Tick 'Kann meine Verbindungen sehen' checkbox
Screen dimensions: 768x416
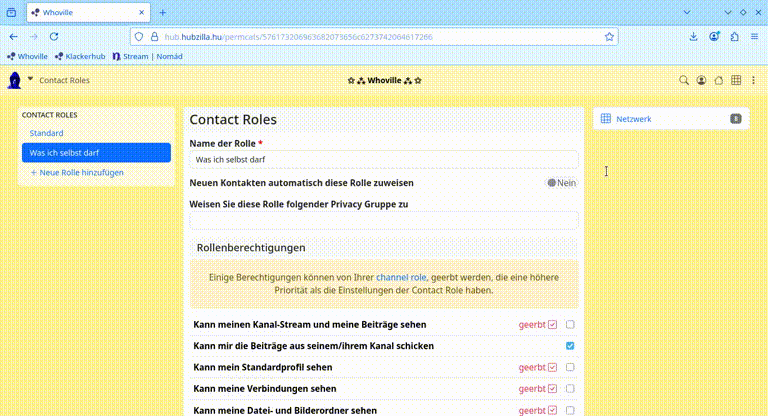(x=570, y=388)
